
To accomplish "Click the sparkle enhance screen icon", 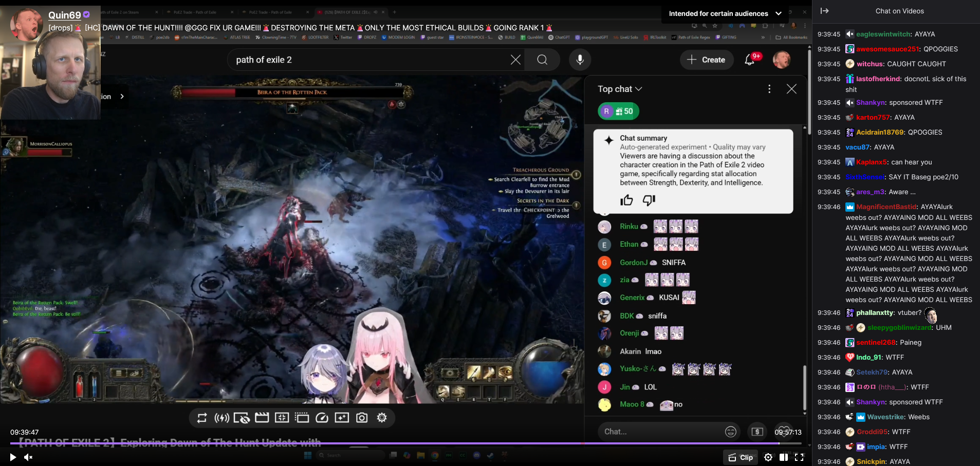I will (342, 418).
